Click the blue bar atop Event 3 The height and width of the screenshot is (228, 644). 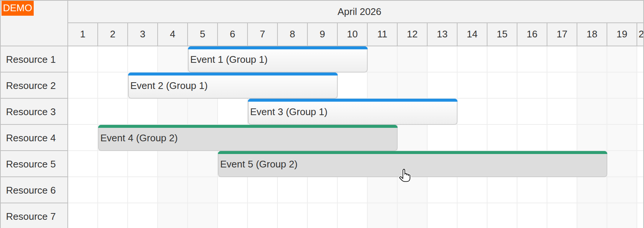352,100
